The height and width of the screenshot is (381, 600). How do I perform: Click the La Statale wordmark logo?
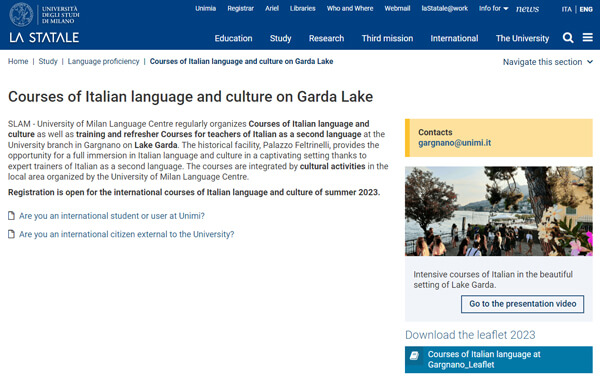pos(44,37)
